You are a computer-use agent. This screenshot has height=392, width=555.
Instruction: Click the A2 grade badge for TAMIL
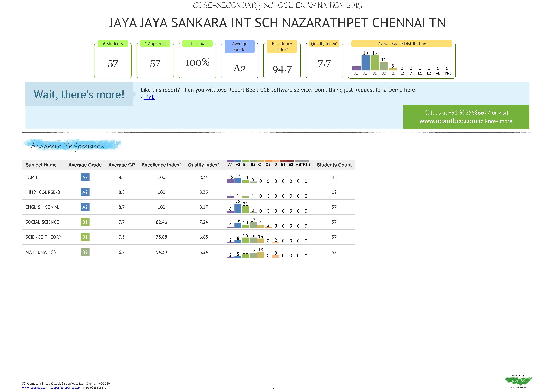(x=85, y=177)
